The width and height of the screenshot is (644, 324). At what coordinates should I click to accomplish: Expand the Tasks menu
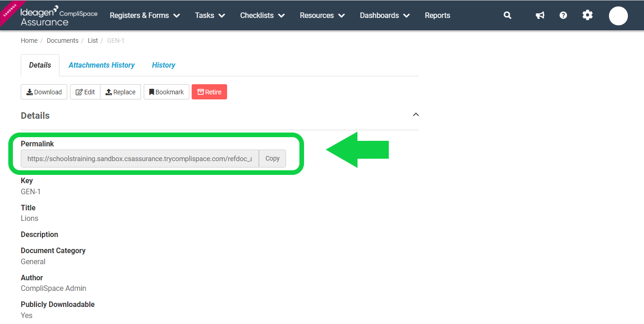pyautogui.click(x=210, y=15)
